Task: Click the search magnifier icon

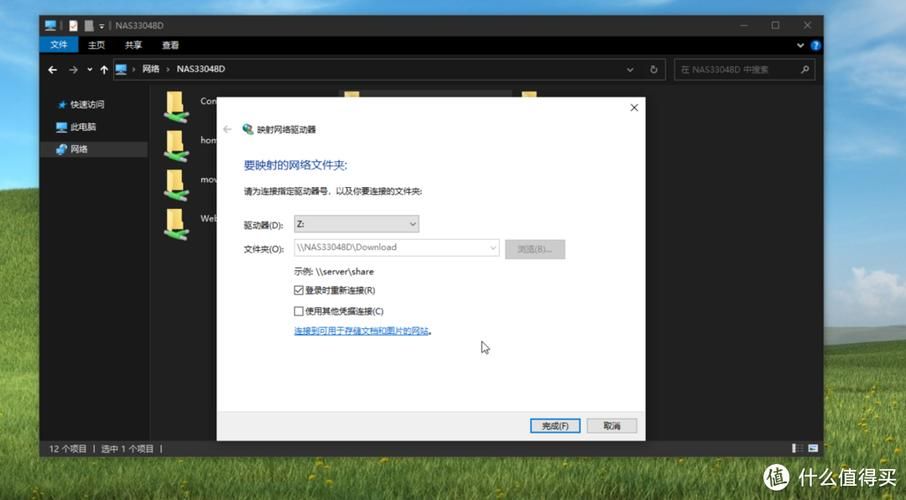Action: 805,69
